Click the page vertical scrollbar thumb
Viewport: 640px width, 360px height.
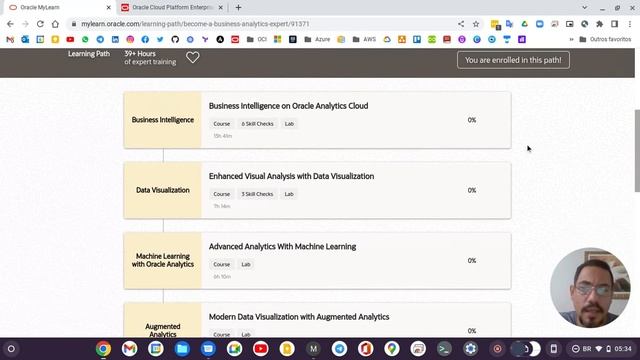click(637, 150)
